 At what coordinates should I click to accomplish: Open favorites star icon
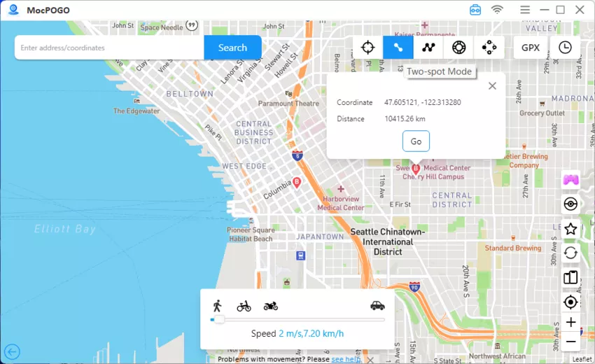pyautogui.click(x=570, y=229)
